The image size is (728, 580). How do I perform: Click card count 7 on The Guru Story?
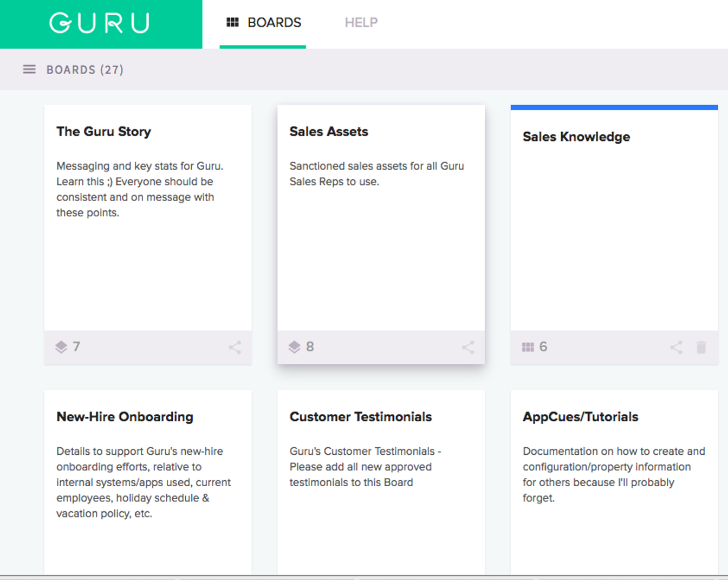coord(76,347)
